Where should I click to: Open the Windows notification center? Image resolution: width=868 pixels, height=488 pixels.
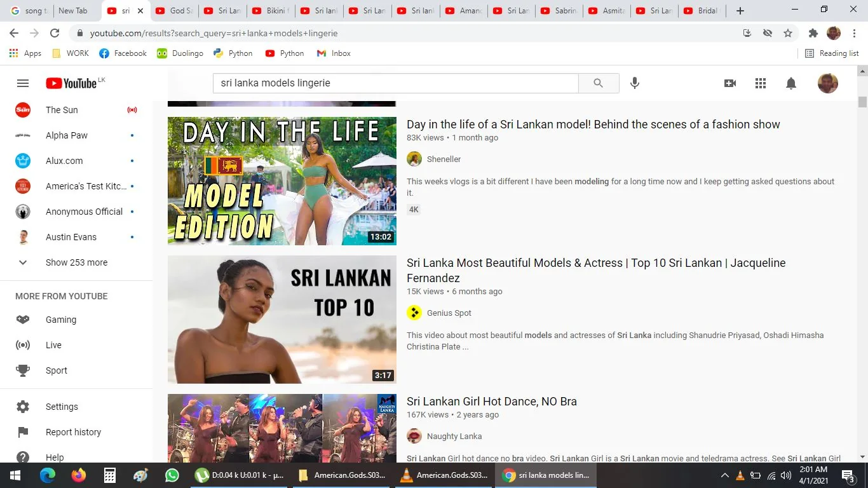click(848, 475)
